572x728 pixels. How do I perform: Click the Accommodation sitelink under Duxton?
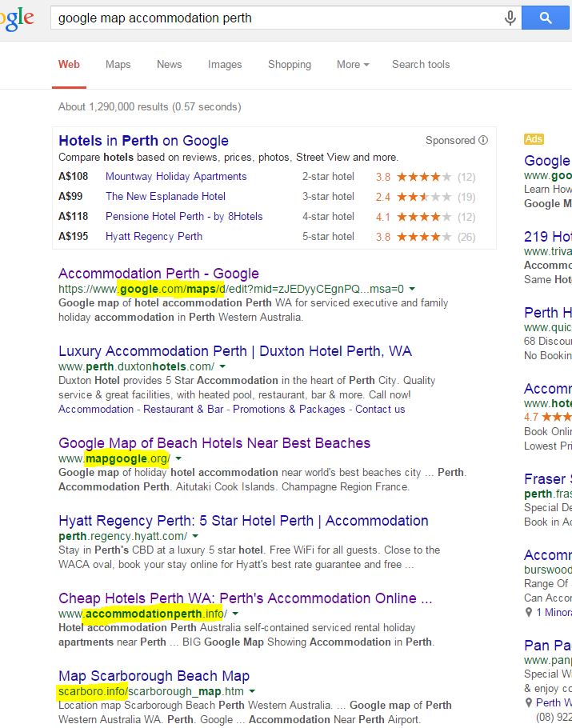tap(96, 409)
